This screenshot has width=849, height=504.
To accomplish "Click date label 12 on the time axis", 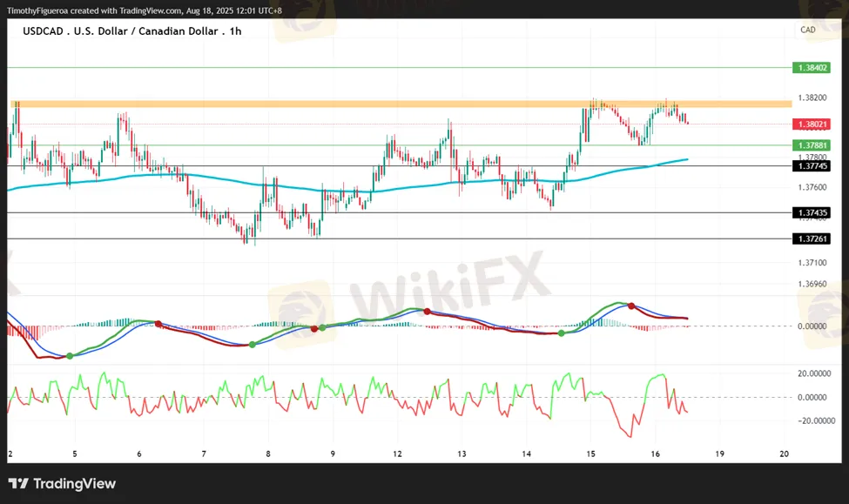I will pos(397,454).
